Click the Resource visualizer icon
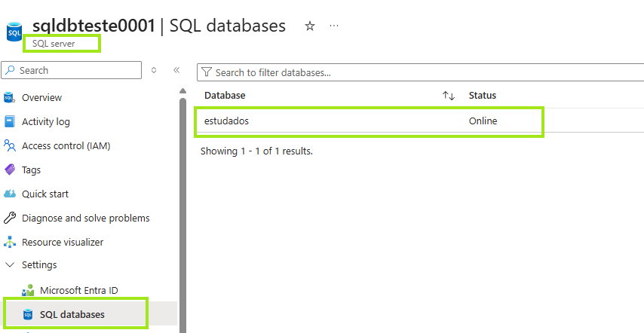The height and width of the screenshot is (333, 644). (x=10, y=242)
